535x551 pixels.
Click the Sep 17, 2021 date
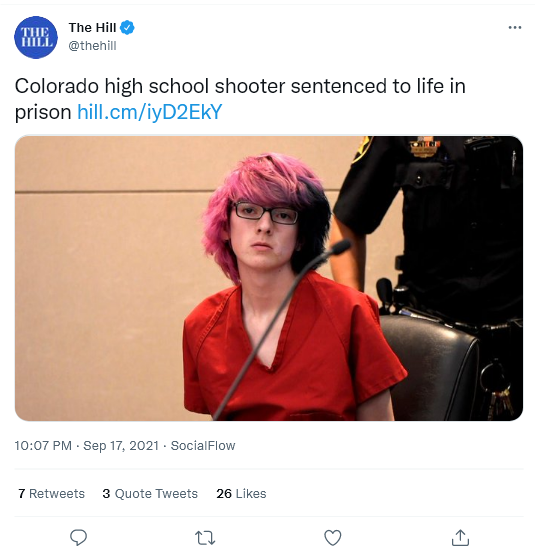point(121,446)
